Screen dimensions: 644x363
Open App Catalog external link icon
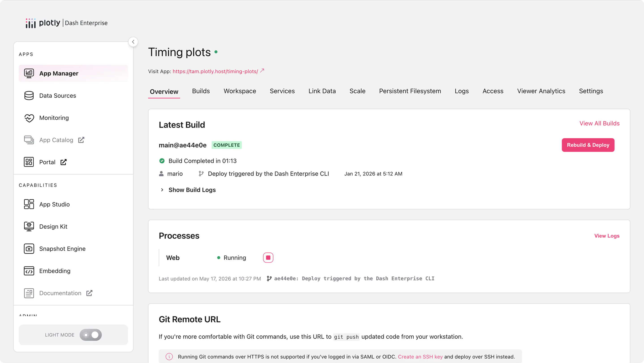point(81,140)
